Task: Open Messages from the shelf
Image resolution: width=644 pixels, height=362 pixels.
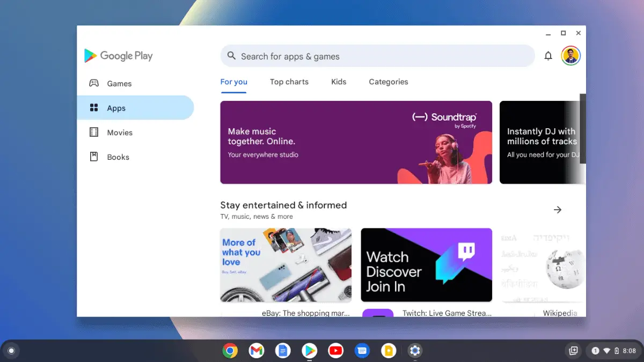Action: [x=362, y=351]
